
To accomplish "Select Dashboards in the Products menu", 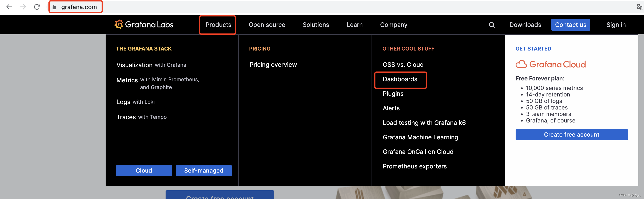I will 400,79.
